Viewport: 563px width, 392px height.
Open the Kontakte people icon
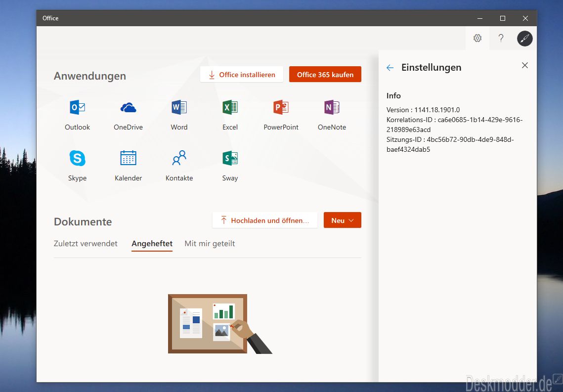pyautogui.click(x=179, y=158)
